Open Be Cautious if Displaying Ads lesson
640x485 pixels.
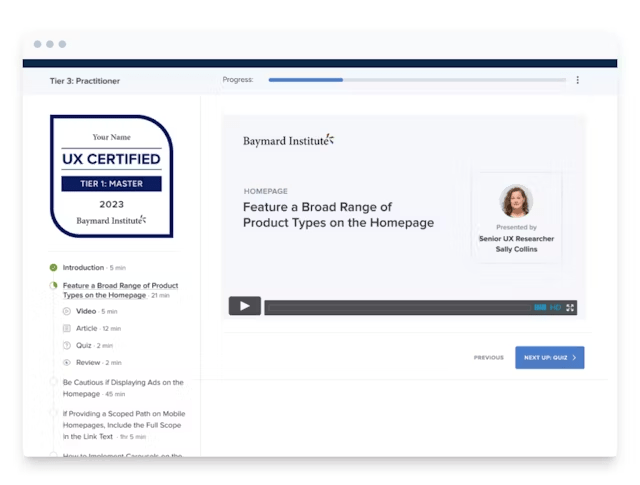pos(123,388)
